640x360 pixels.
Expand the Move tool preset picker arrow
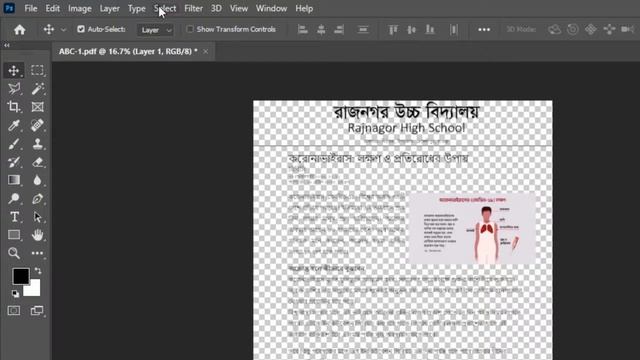coord(63,30)
